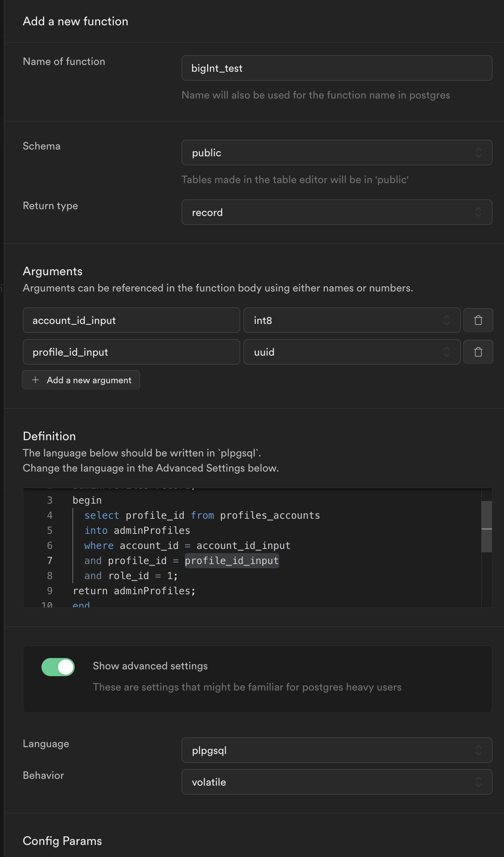Screen dimensions: 504x857
Task: Open the Language dropdown showing plpgsql
Action: (x=337, y=750)
